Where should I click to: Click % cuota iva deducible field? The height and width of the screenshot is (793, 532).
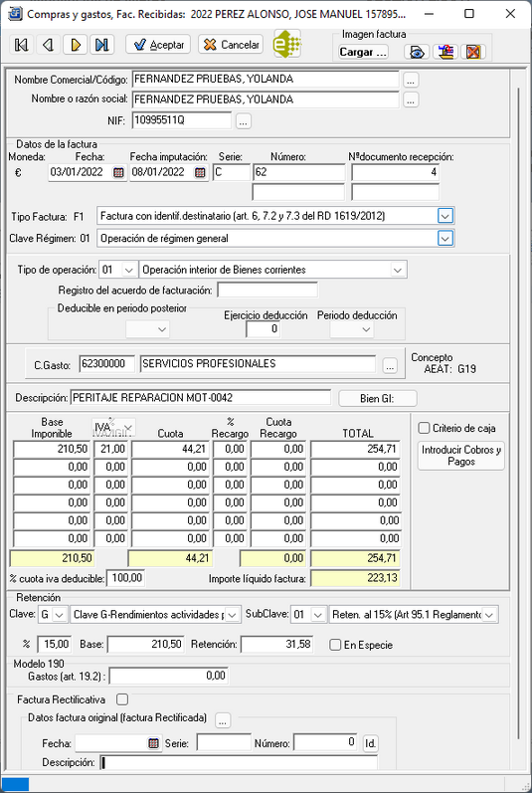pyautogui.click(x=126, y=578)
